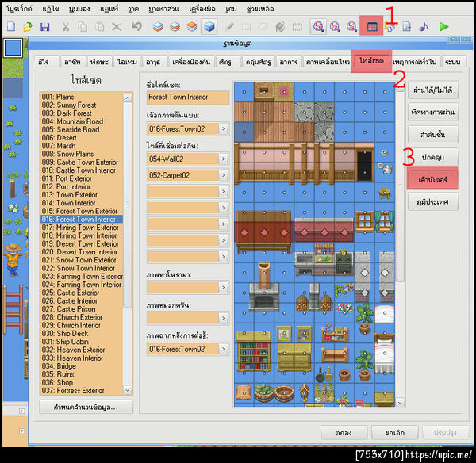Image resolution: width=476 pixels, height=463 pixels.
Task: Switch to the ไทล์เซต tab
Action: click(x=371, y=61)
